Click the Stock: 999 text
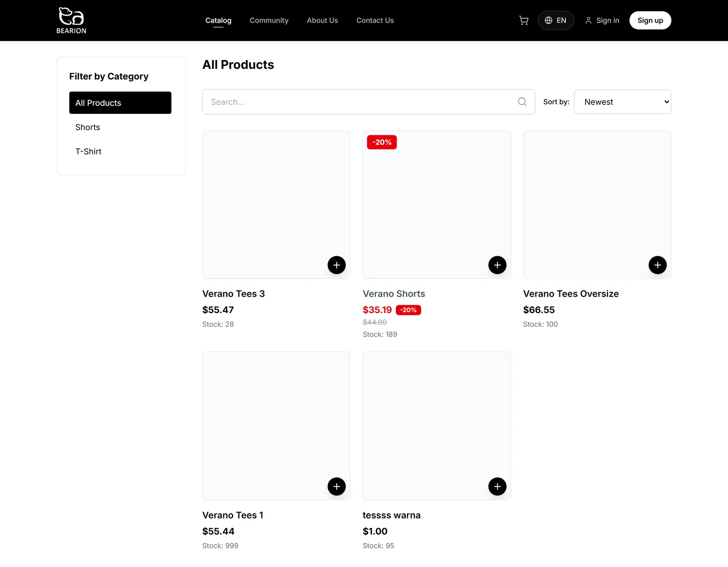This screenshot has width=728, height=567. (220, 546)
